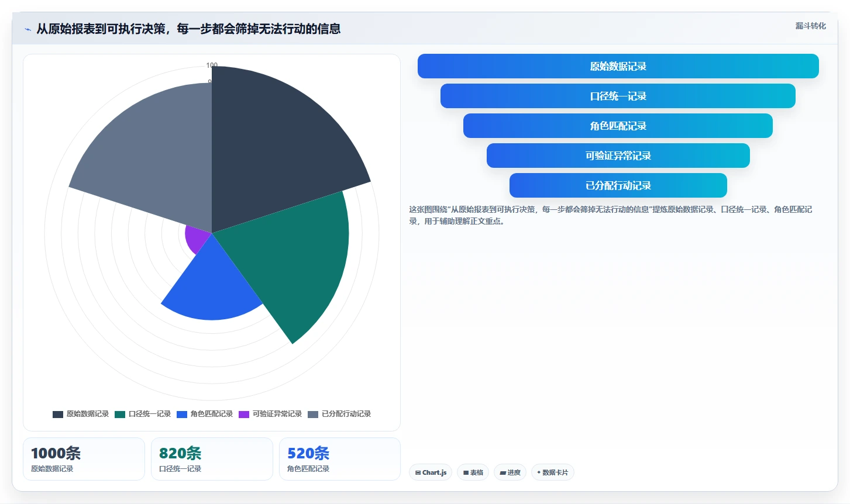Click the 原始数据记录 funnel bar
The height and width of the screenshot is (504, 850).
(x=618, y=66)
